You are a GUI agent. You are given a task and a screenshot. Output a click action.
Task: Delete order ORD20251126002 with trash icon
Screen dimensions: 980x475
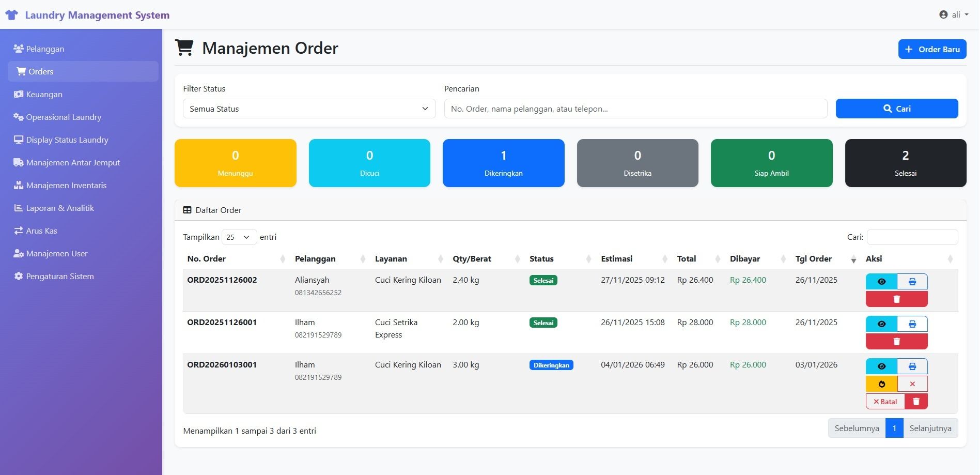(x=896, y=299)
